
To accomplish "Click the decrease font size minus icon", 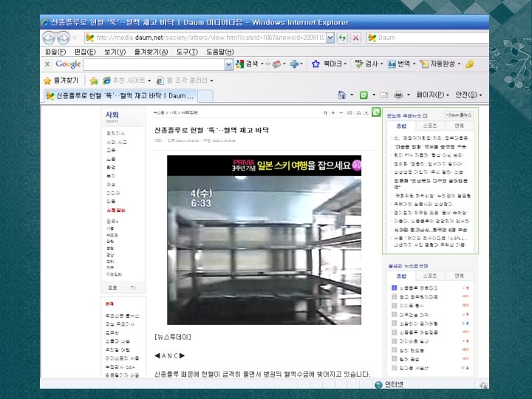I will click(x=341, y=112).
